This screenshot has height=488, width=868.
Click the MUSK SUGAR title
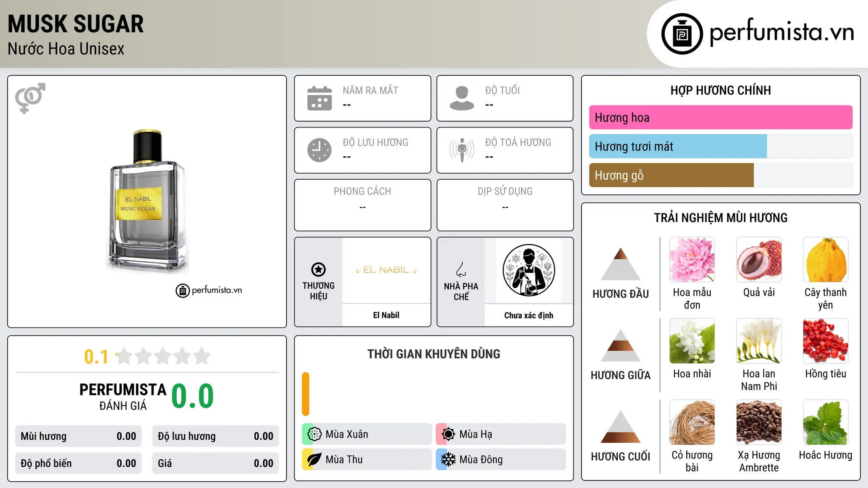(x=76, y=24)
